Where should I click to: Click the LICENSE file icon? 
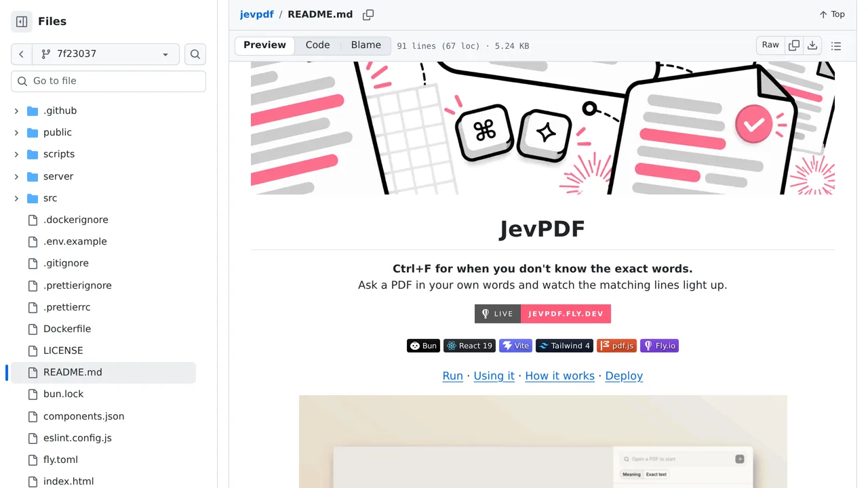(33, 350)
